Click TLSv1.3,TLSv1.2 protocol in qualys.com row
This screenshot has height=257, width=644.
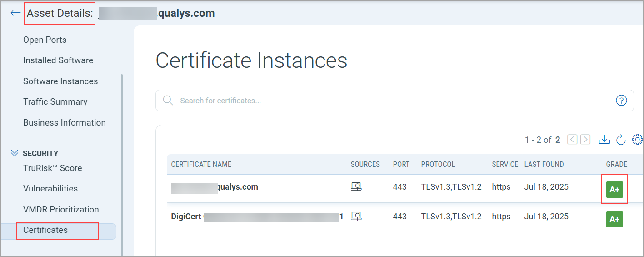(x=451, y=187)
